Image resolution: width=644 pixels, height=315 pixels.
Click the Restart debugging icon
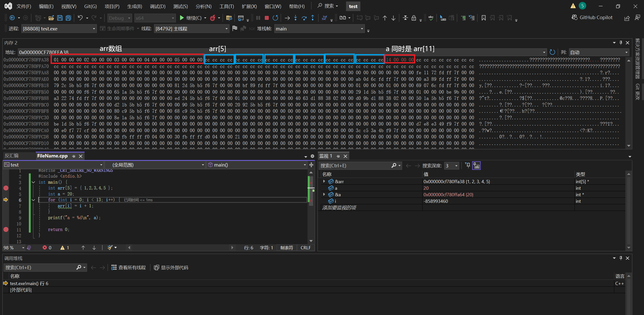coord(275,18)
